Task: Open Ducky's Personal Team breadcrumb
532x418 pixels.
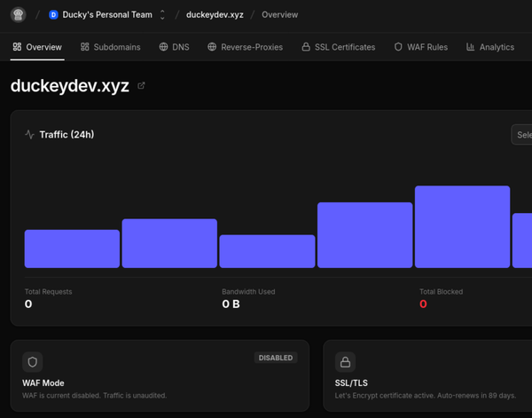Action: [x=107, y=14]
